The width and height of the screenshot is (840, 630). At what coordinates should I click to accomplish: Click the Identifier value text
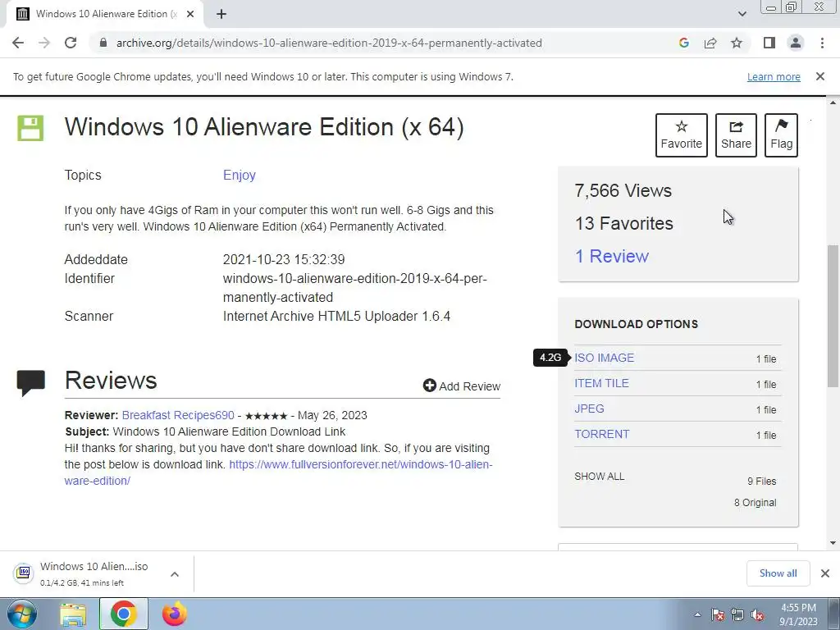tap(354, 288)
